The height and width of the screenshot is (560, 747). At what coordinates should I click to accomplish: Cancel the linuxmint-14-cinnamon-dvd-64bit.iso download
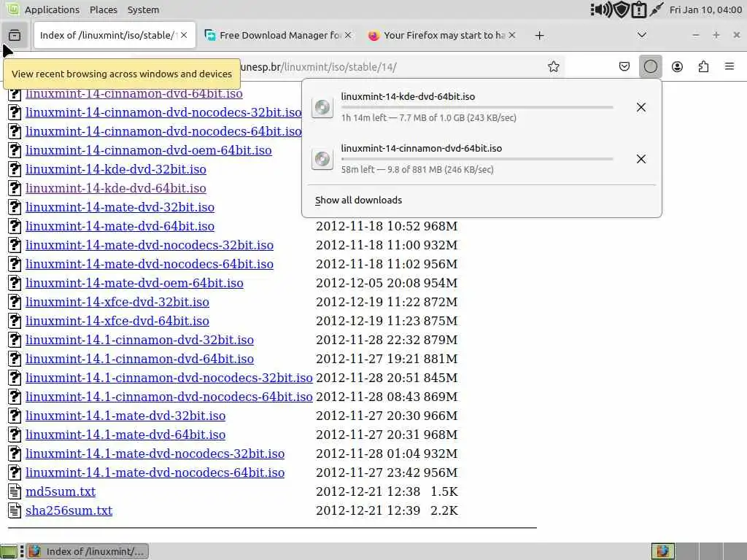coord(641,159)
